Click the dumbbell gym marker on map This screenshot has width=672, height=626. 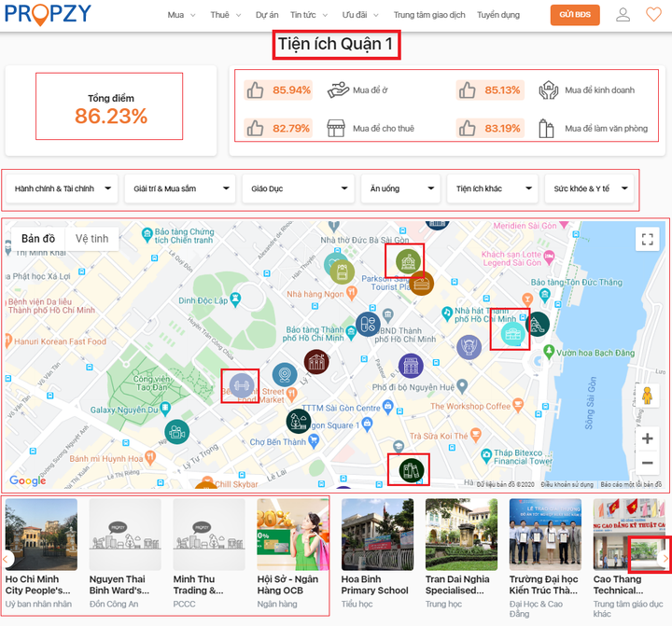pyautogui.click(x=241, y=383)
